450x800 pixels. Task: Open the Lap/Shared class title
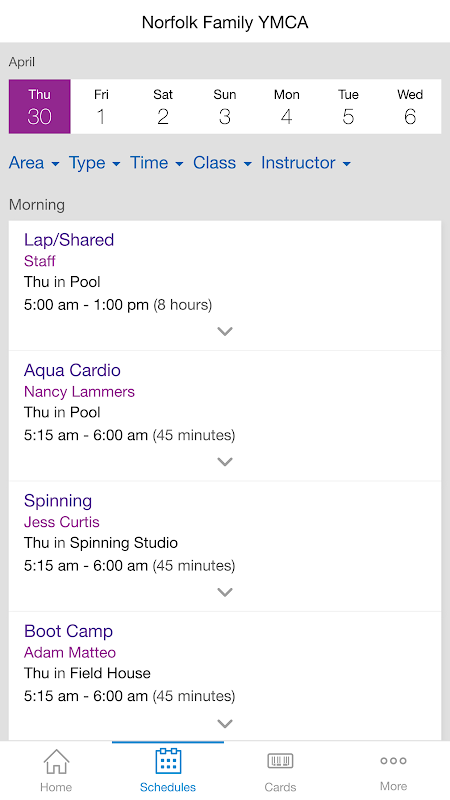point(69,240)
